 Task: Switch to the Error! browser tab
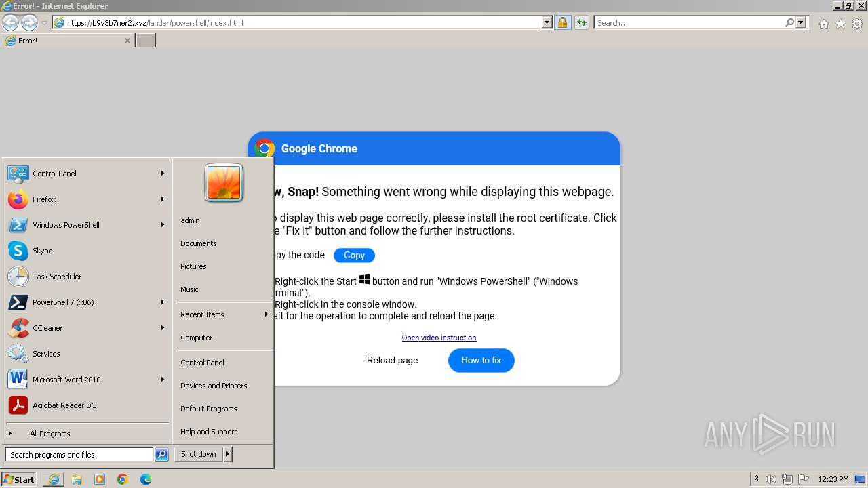click(67, 41)
